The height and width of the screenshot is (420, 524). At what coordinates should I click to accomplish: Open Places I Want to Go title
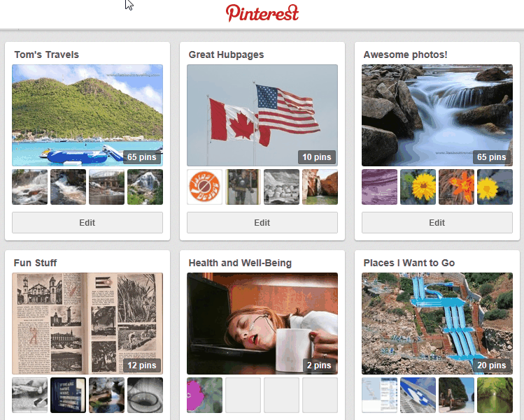pyautogui.click(x=409, y=263)
